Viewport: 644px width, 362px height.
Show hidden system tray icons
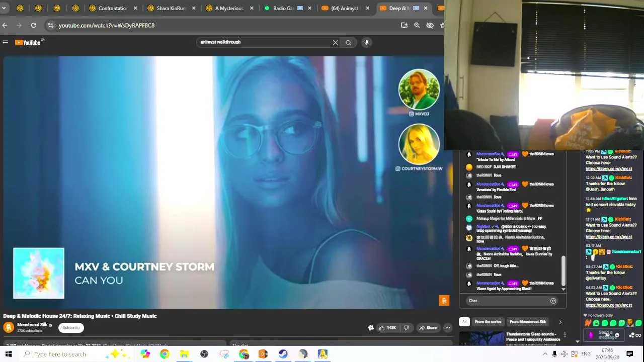(x=545, y=354)
